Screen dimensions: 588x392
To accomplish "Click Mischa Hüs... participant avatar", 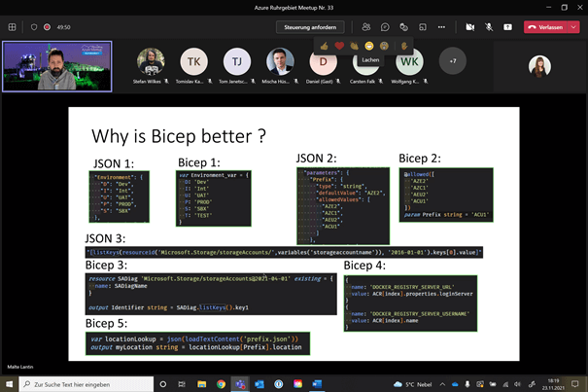I will point(280,61).
